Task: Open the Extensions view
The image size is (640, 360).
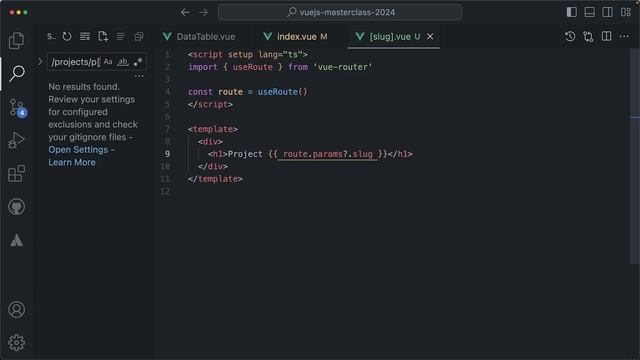Action: (x=16, y=173)
